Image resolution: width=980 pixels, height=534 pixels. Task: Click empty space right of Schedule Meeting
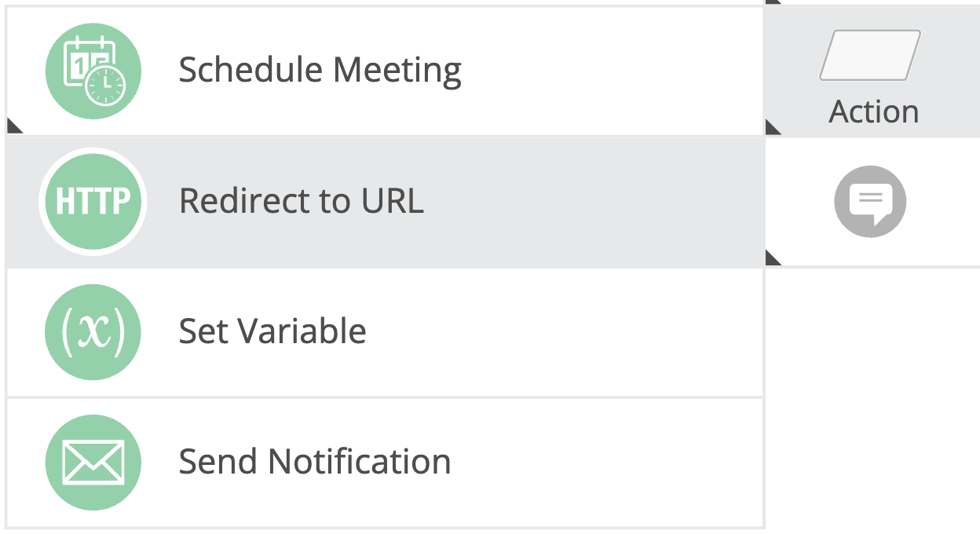click(x=612, y=71)
